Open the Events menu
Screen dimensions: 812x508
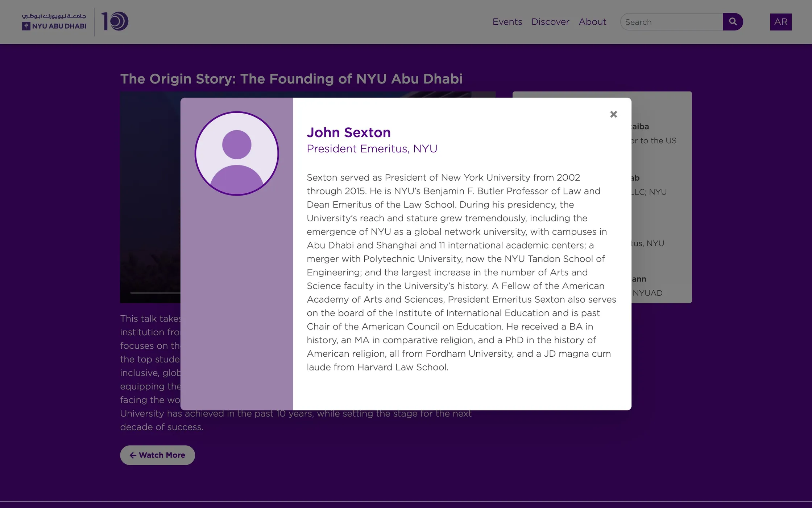[x=507, y=22]
